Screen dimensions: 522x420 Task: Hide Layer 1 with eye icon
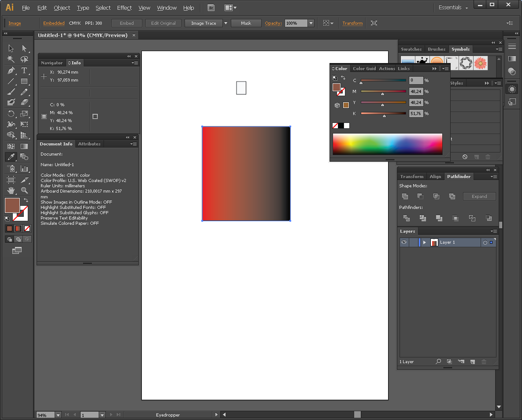[404, 242]
